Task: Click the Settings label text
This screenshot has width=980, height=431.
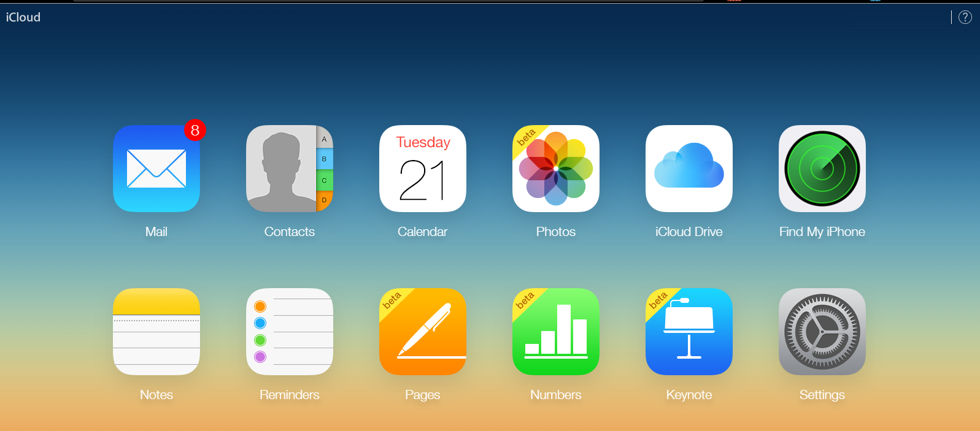Action: tap(822, 395)
